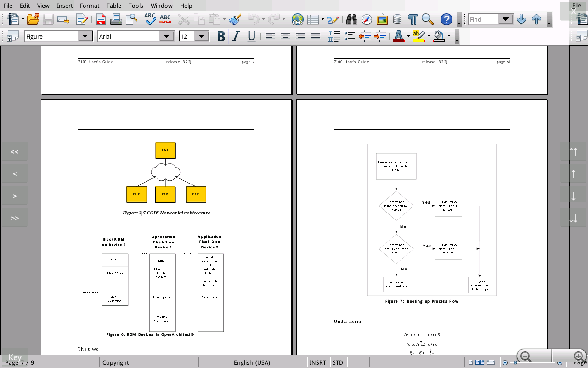Click the Page Preview icon

131,19
